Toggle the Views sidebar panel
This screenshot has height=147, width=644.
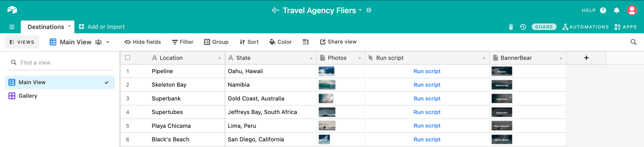point(22,42)
